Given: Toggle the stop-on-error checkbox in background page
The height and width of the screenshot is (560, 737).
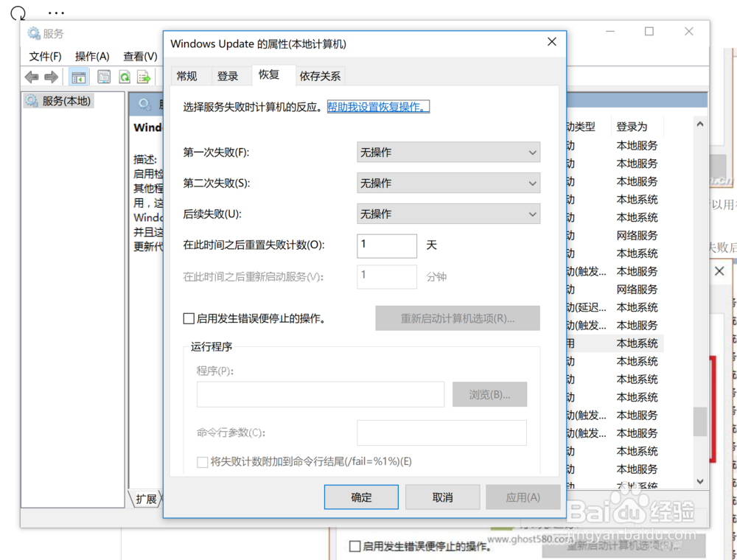Looking at the screenshot, I should [x=355, y=546].
